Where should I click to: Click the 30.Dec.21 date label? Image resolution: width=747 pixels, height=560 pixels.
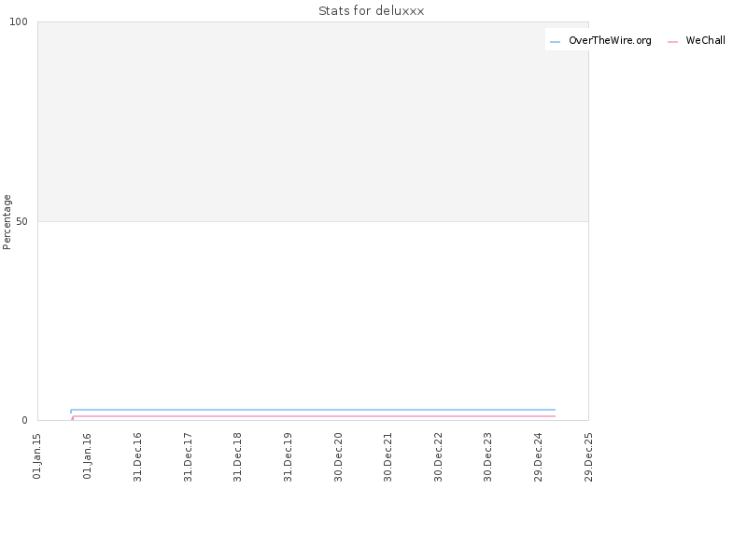point(388,456)
